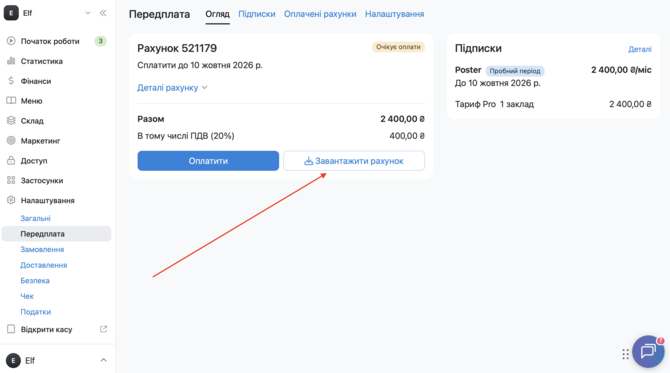The image size is (670, 373).
Task: Click the six-dot drag handle near chat
Action: point(626,354)
